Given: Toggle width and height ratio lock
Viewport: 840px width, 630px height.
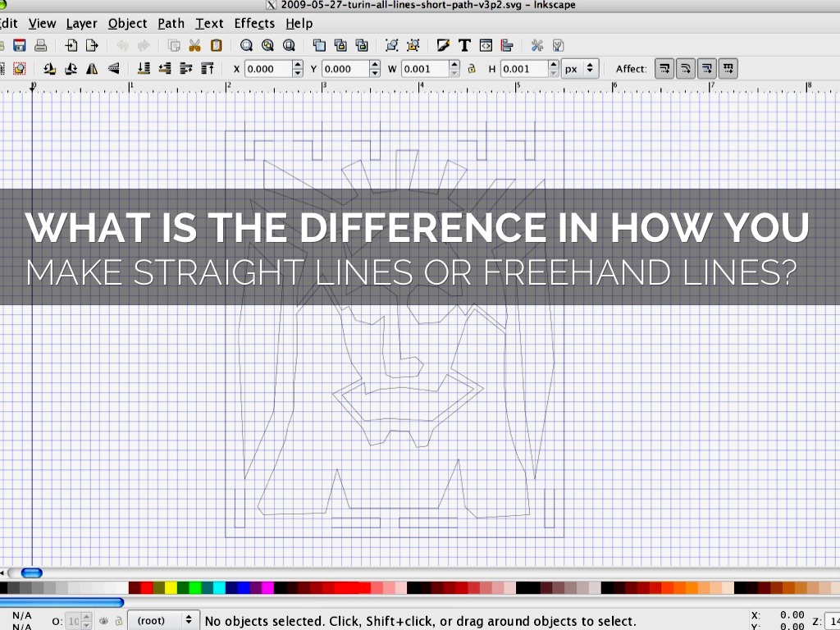Looking at the screenshot, I should pyautogui.click(x=472, y=69).
